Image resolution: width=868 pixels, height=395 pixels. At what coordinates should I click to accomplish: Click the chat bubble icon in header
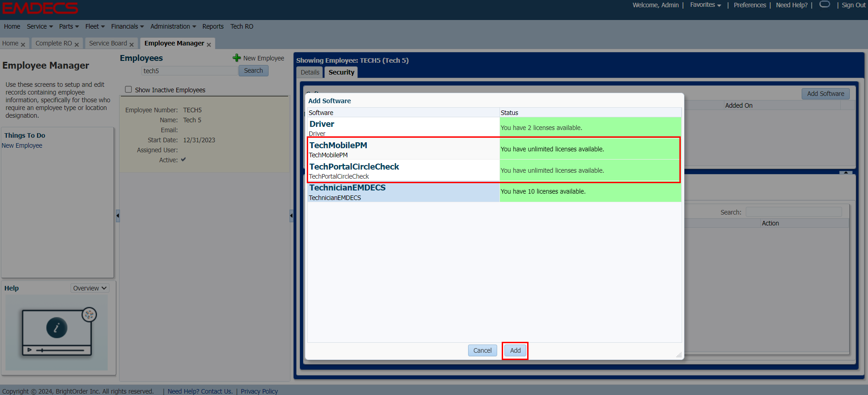(x=824, y=5)
